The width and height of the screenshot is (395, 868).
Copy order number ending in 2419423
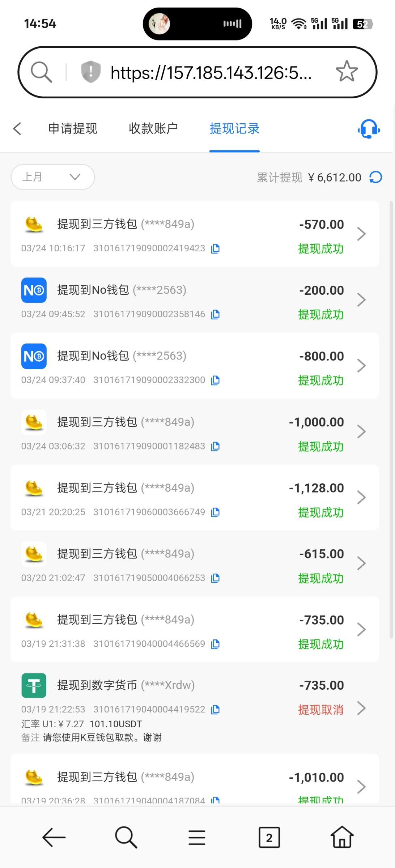point(215,248)
